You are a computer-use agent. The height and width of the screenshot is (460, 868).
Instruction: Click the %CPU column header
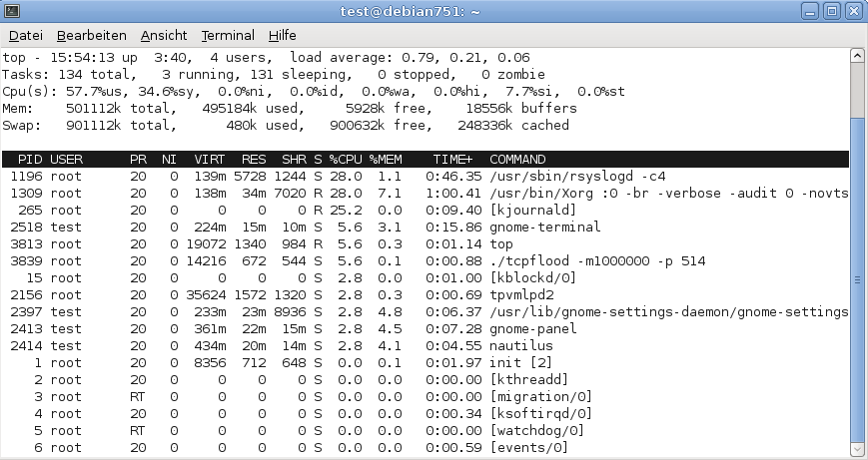pos(346,160)
